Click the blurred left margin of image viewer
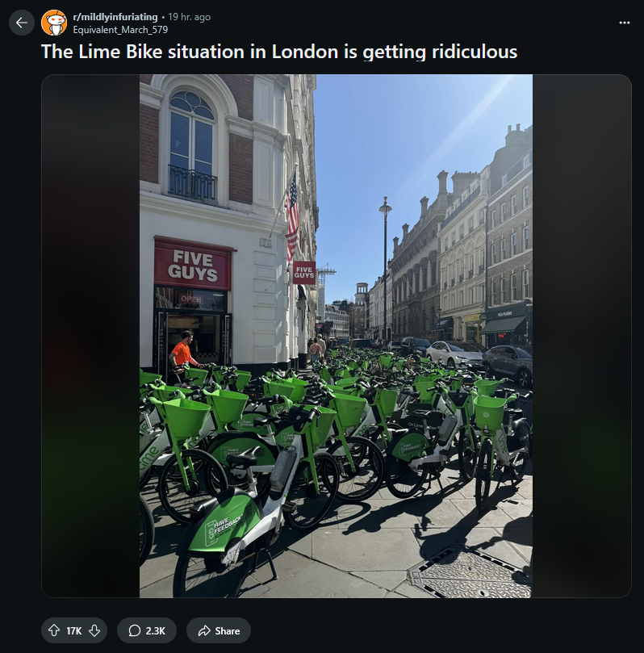Image resolution: width=644 pixels, height=653 pixels. tap(90, 336)
